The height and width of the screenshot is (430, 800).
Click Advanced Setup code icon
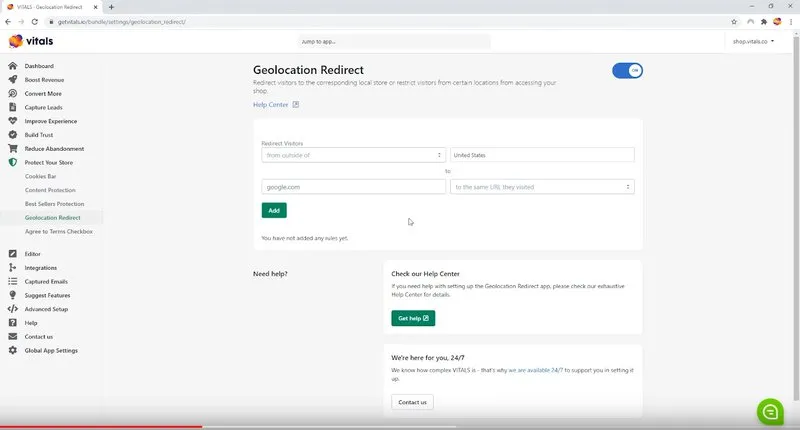pyautogui.click(x=13, y=309)
